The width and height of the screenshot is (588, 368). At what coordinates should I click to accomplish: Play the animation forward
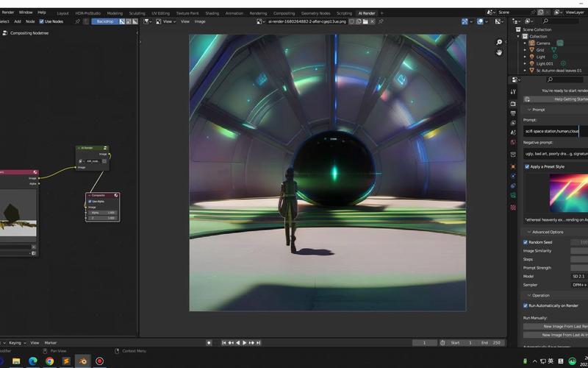tap(245, 343)
